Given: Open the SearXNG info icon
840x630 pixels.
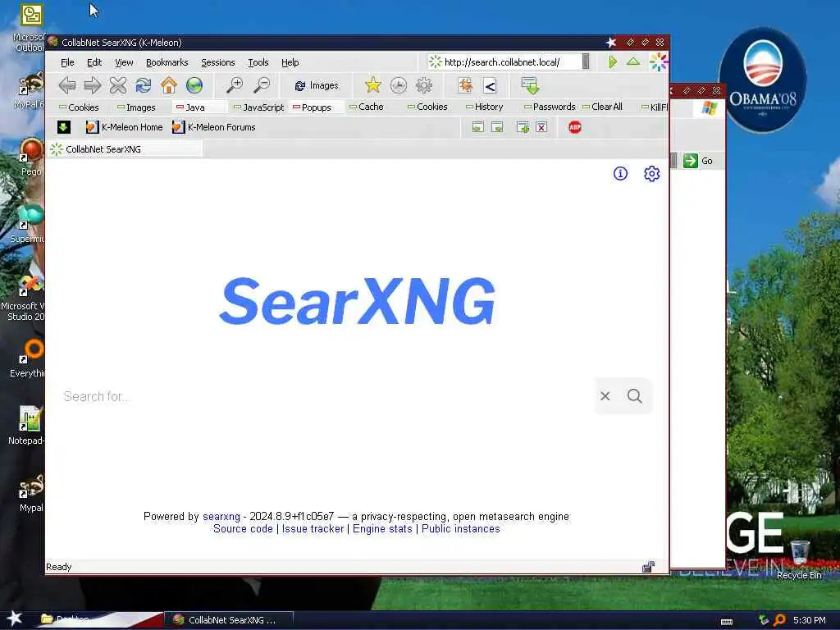Looking at the screenshot, I should (x=620, y=174).
